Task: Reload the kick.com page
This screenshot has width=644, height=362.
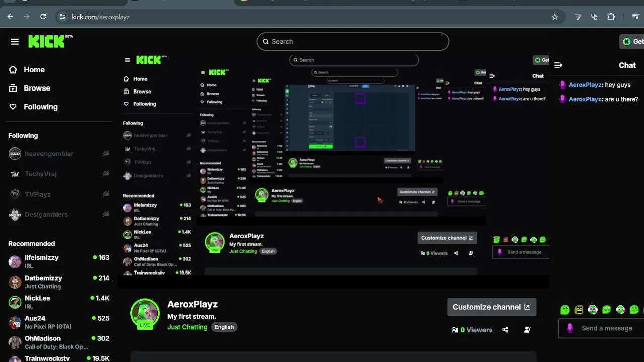Action: pyautogui.click(x=43, y=17)
